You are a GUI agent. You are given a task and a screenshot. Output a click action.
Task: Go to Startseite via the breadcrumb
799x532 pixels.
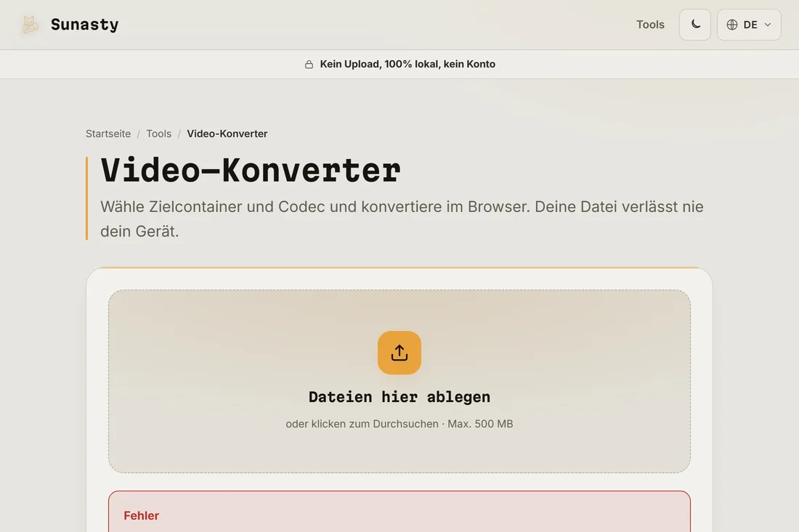[x=108, y=134]
